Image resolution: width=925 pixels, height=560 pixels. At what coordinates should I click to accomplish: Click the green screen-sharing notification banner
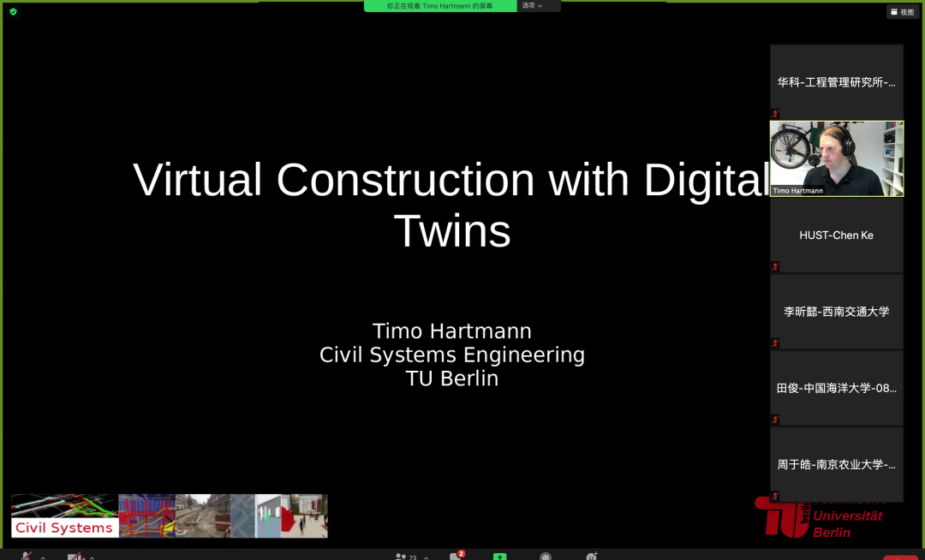440,6
